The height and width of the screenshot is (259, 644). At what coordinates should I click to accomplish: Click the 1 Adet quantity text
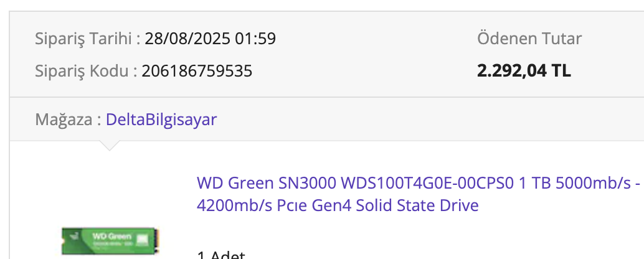pyautogui.click(x=221, y=255)
